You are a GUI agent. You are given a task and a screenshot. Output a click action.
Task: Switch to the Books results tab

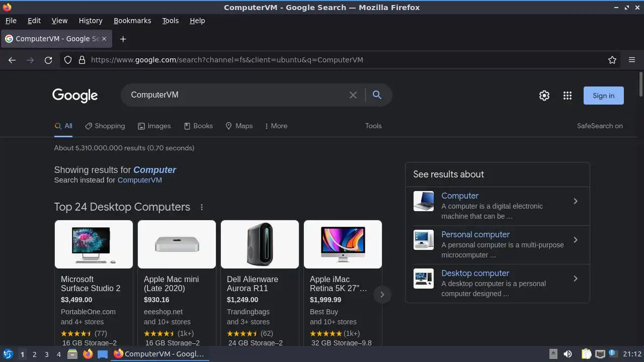(198, 126)
